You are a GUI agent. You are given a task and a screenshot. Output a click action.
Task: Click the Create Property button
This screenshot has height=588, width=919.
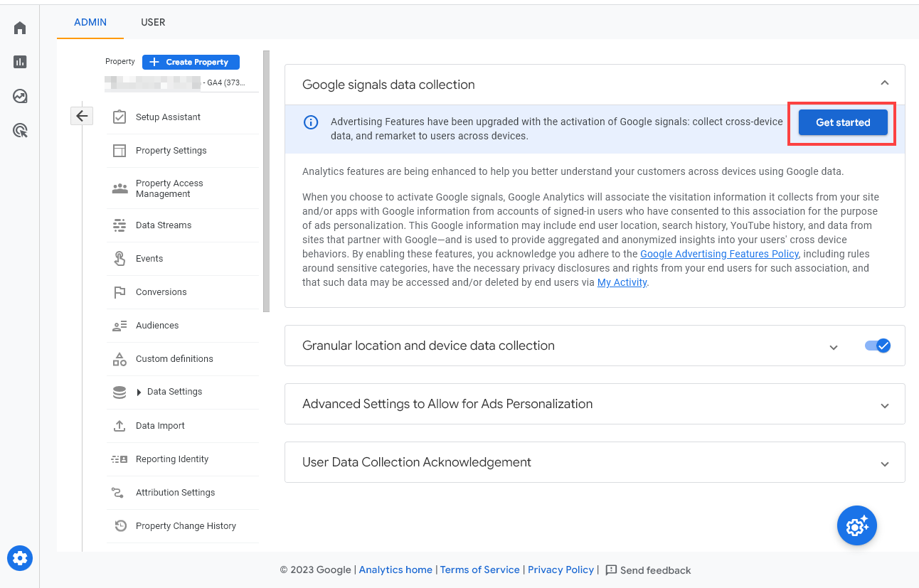tap(191, 62)
